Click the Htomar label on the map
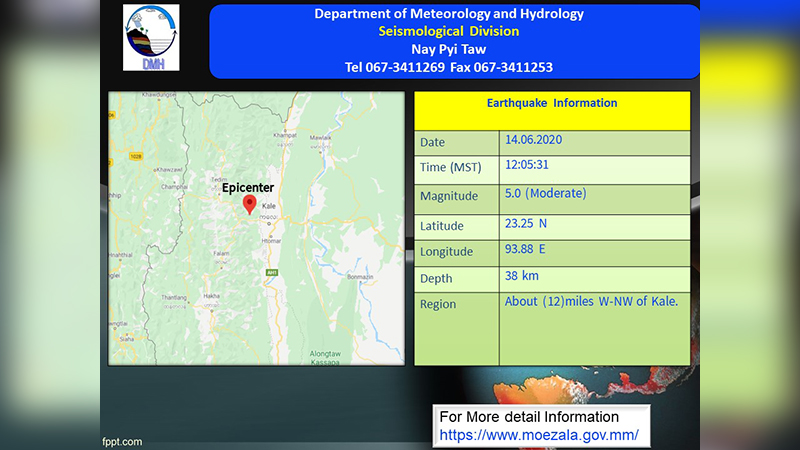 271,241
